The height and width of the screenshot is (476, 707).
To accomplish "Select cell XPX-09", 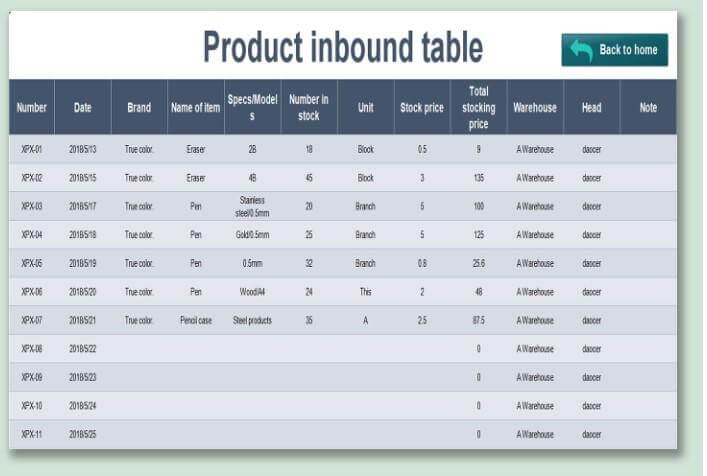I will click(32, 377).
